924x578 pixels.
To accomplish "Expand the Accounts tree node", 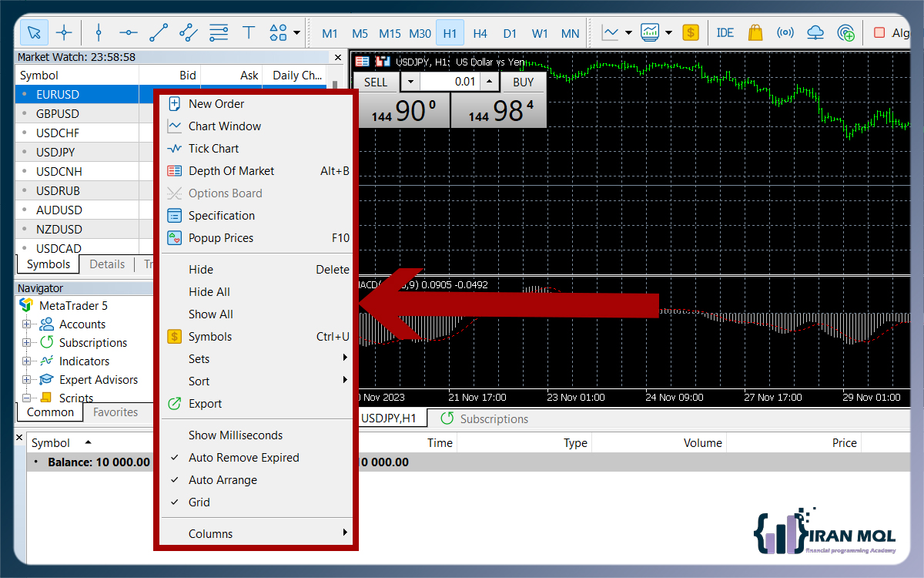I will click(x=27, y=324).
